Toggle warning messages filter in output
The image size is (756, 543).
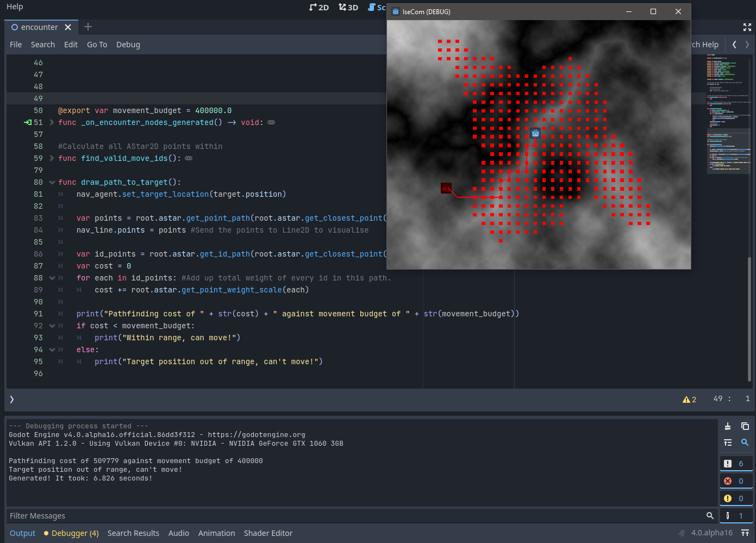pos(736,498)
